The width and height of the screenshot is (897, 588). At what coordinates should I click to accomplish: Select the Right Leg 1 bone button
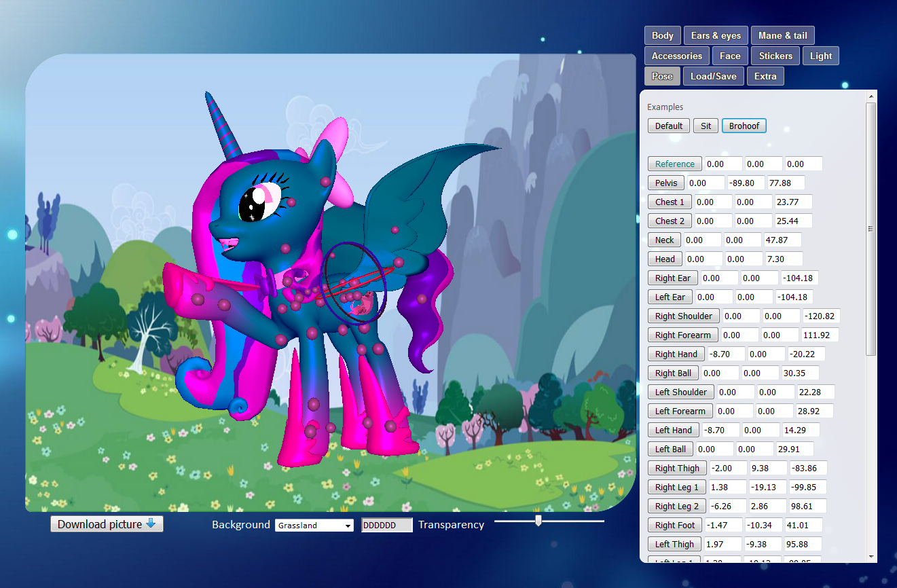677,487
